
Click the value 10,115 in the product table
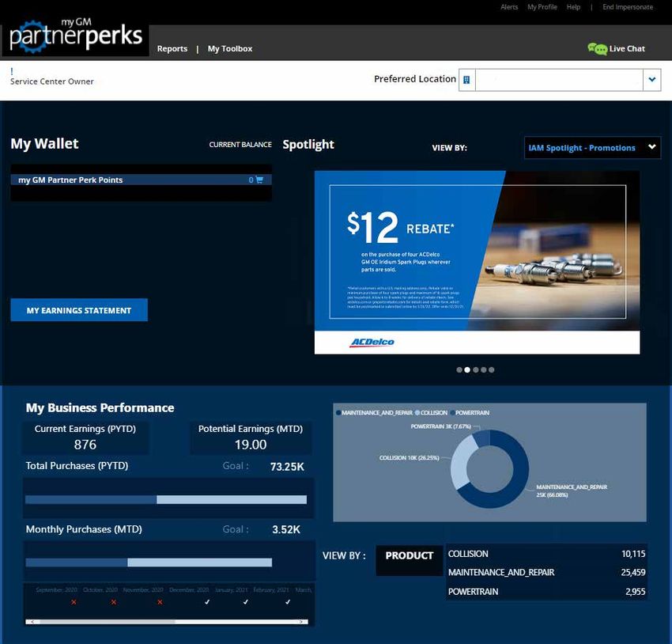click(633, 554)
